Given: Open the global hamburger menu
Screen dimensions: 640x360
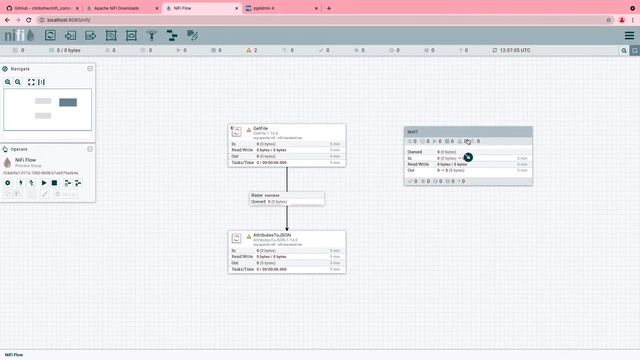Looking at the screenshot, I should [x=629, y=36].
